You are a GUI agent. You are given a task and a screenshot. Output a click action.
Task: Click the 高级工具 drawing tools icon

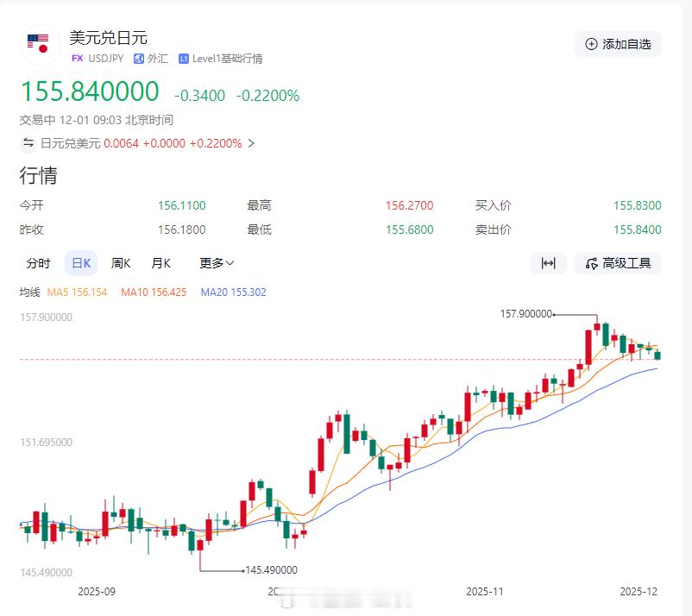(591, 264)
